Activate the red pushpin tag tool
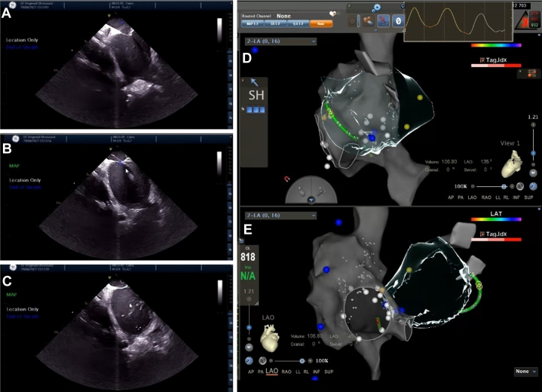This screenshot has height=392, width=542. point(384,21)
